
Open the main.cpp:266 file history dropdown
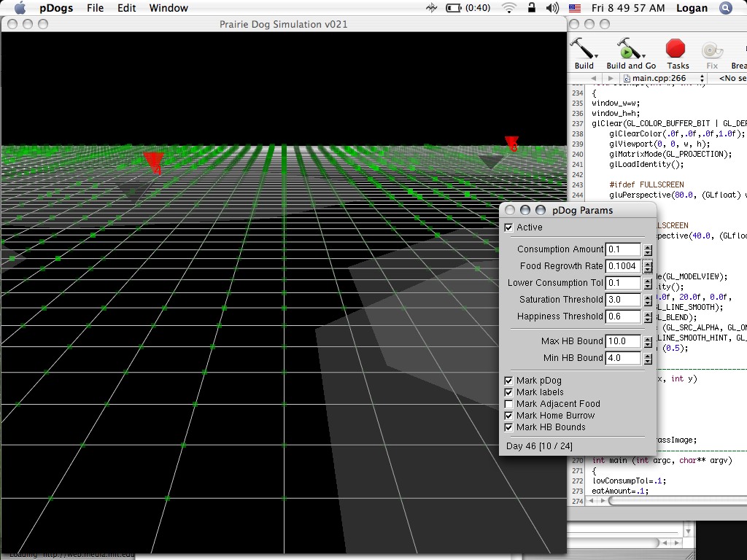(x=664, y=78)
